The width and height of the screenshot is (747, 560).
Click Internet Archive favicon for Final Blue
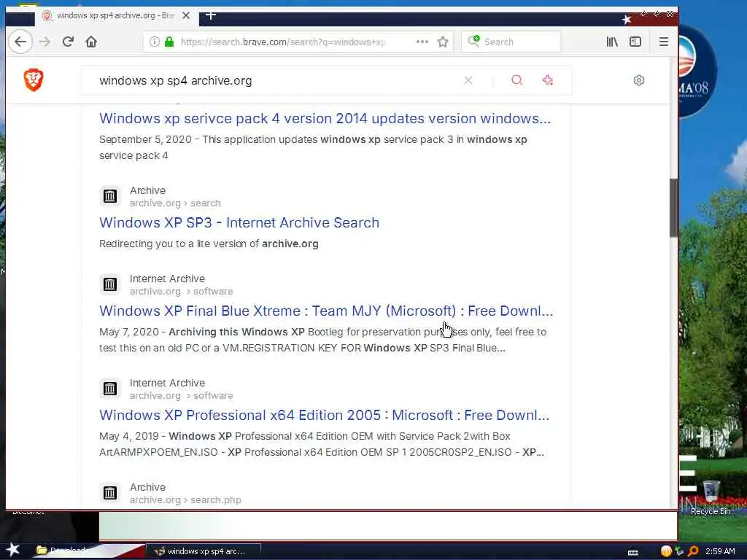pos(110,284)
